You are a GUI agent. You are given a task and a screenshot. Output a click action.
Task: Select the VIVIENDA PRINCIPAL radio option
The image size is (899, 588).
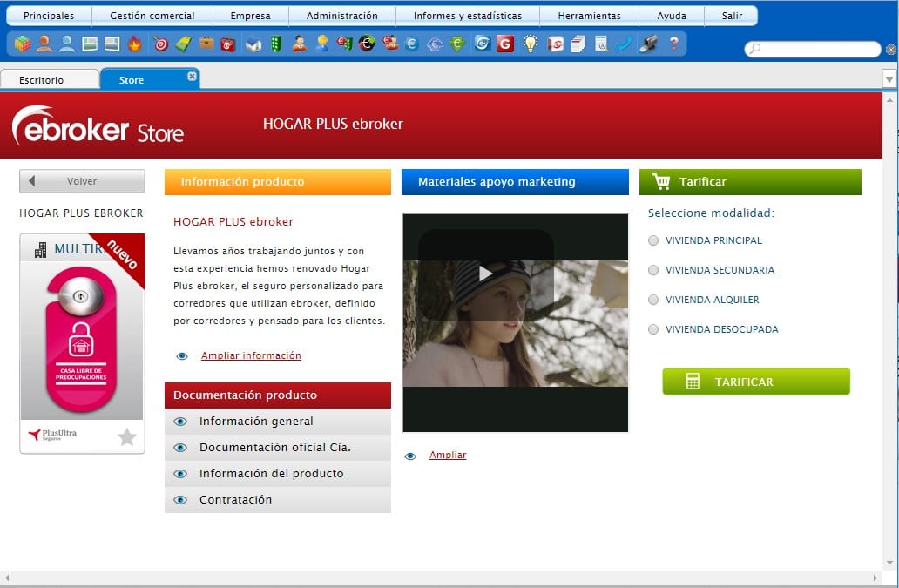pyautogui.click(x=653, y=240)
